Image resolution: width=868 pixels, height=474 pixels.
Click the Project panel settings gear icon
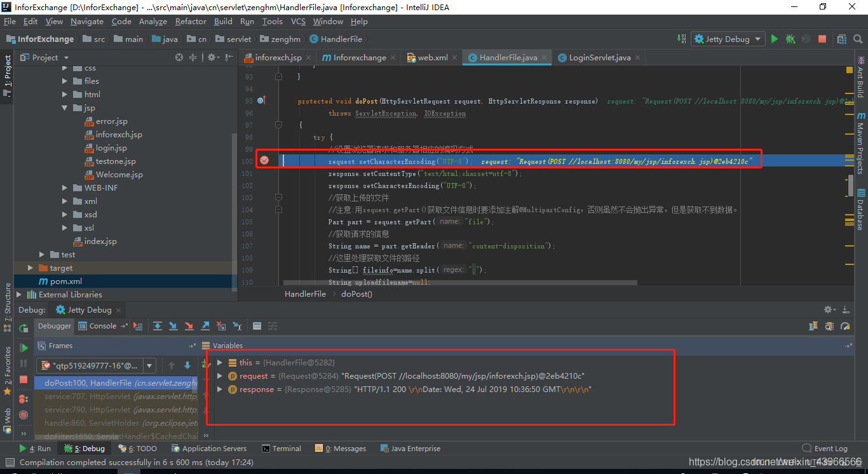pos(212,57)
